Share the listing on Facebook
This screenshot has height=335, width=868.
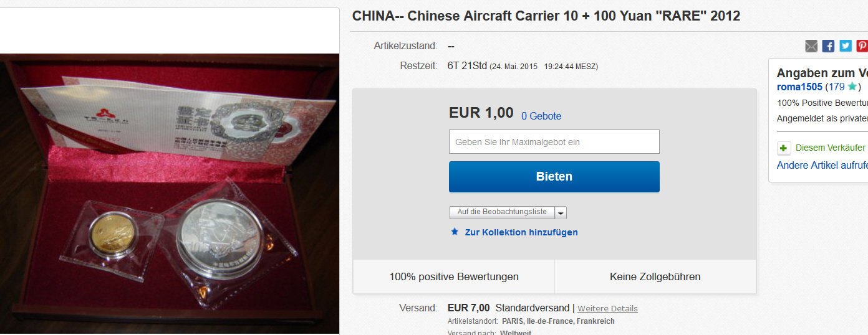coord(828,45)
